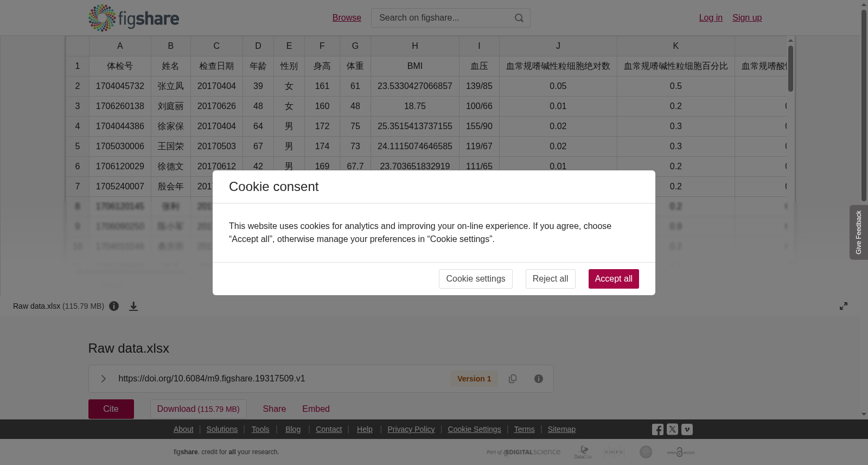Enter fullscreen with the expand icon
The width and height of the screenshot is (868, 465).
point(844,306)
